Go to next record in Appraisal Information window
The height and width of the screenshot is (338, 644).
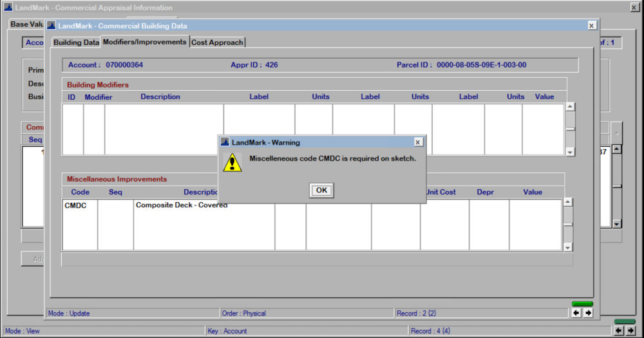coord(631,331)
